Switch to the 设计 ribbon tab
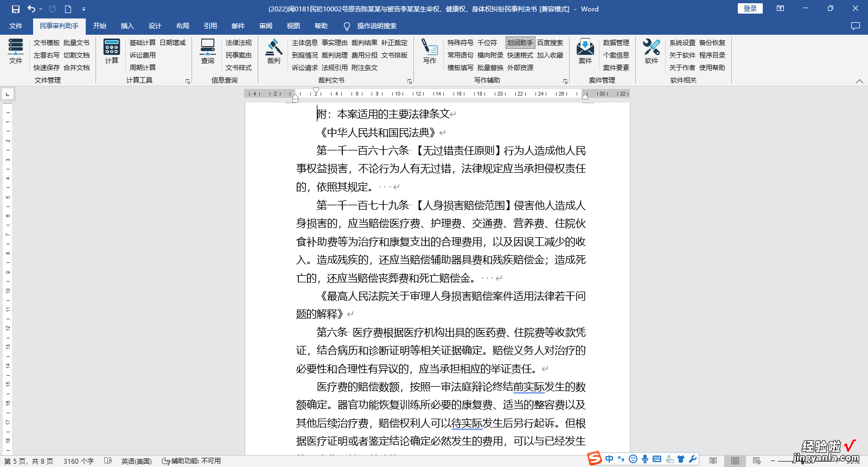Screen dimensions: 868x467 point(155,26)
